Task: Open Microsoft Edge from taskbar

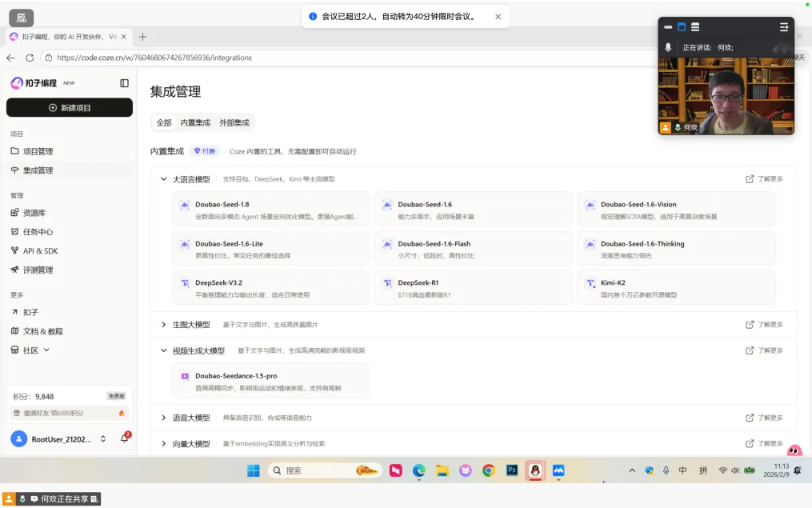Action: click(418, 470)
